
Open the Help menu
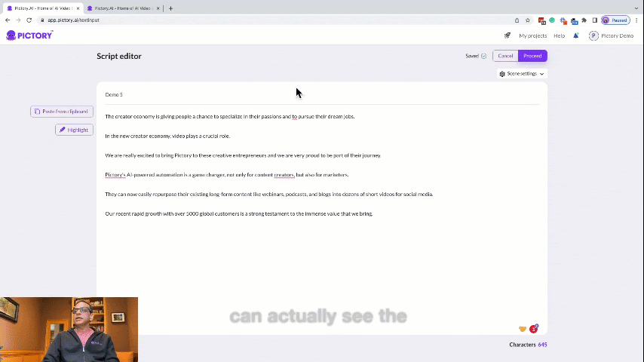pos(559,35)
